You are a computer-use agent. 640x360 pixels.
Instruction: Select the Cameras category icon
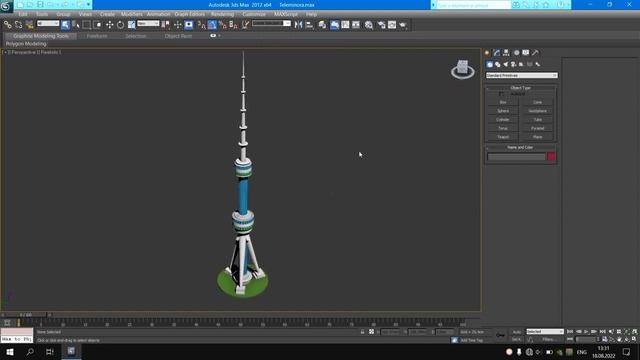point(513,64)
